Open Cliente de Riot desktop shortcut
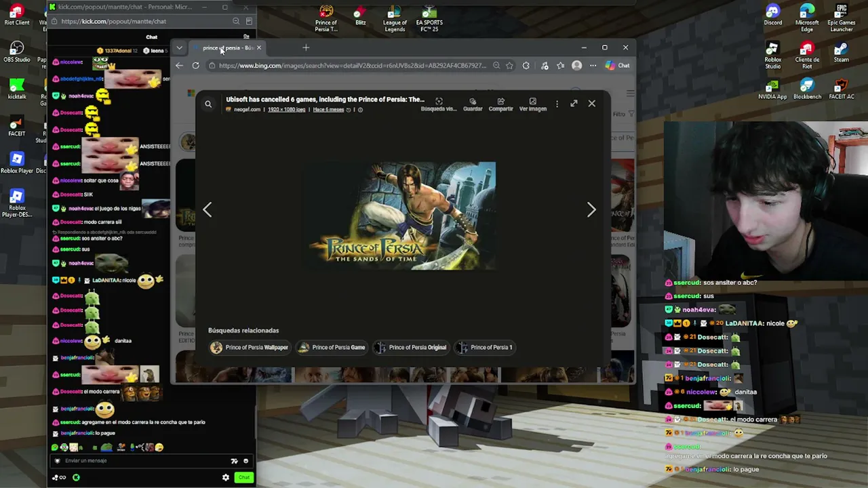 (x=807, y=56)
